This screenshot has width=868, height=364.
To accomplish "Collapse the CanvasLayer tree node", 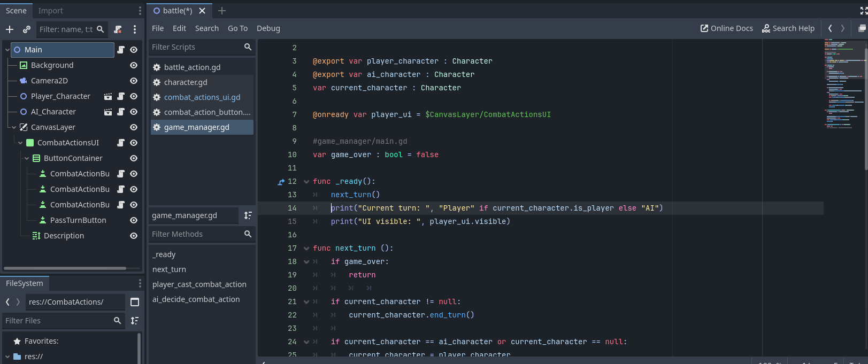I will pos(14,127).
